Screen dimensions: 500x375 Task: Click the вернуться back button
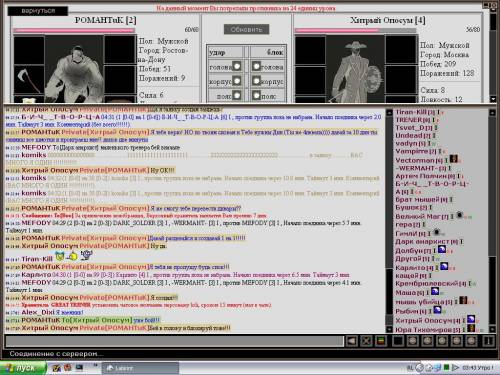pos(38,11)
